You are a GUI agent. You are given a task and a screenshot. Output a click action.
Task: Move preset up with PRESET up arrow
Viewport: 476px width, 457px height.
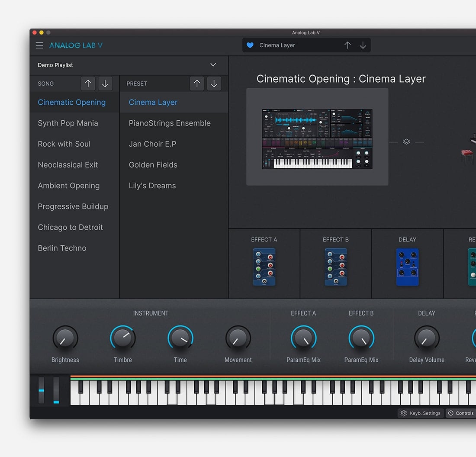coord(197,84)
